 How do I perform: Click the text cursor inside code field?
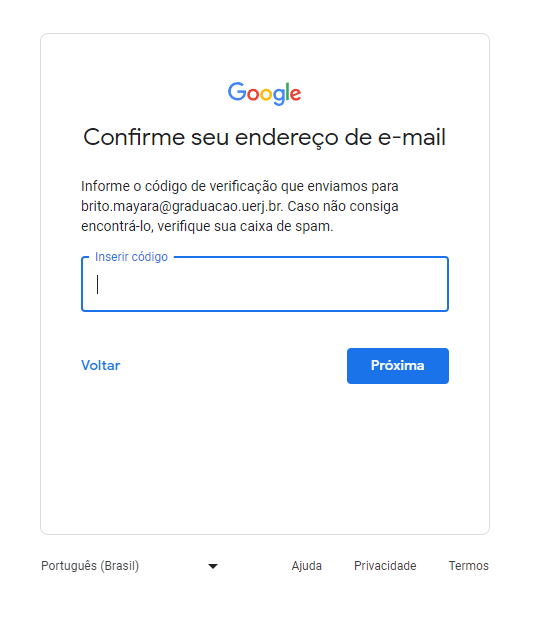pos(97,284)
